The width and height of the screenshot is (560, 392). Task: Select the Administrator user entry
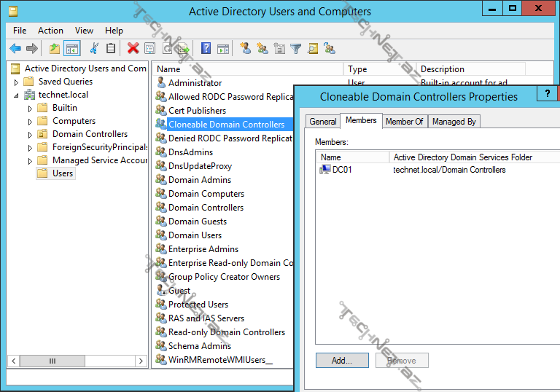tap(190, 83)
